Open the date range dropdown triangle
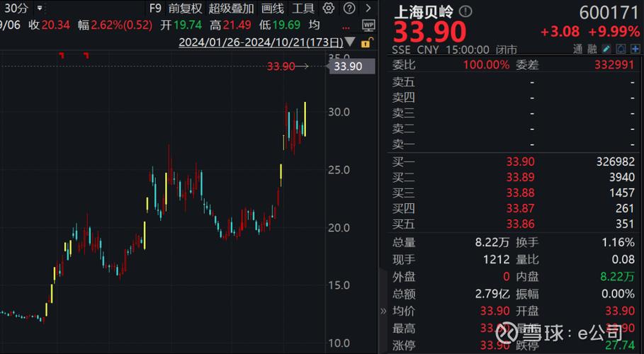 351,42
